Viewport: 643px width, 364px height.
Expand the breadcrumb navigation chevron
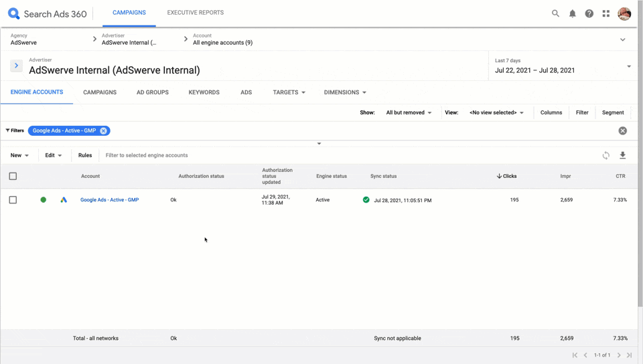point(622,39)
